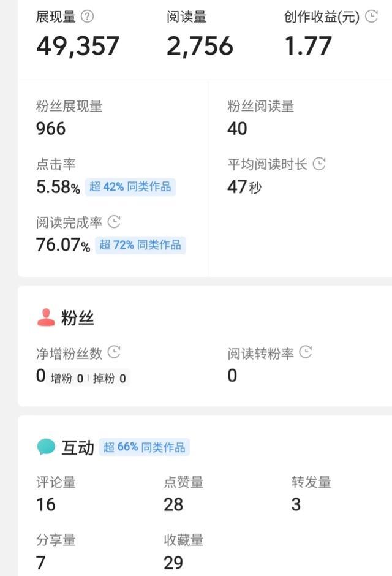Click the 超 66% 同类作品 badge
This screenshot has width=392, height=576.
[145, 447]
